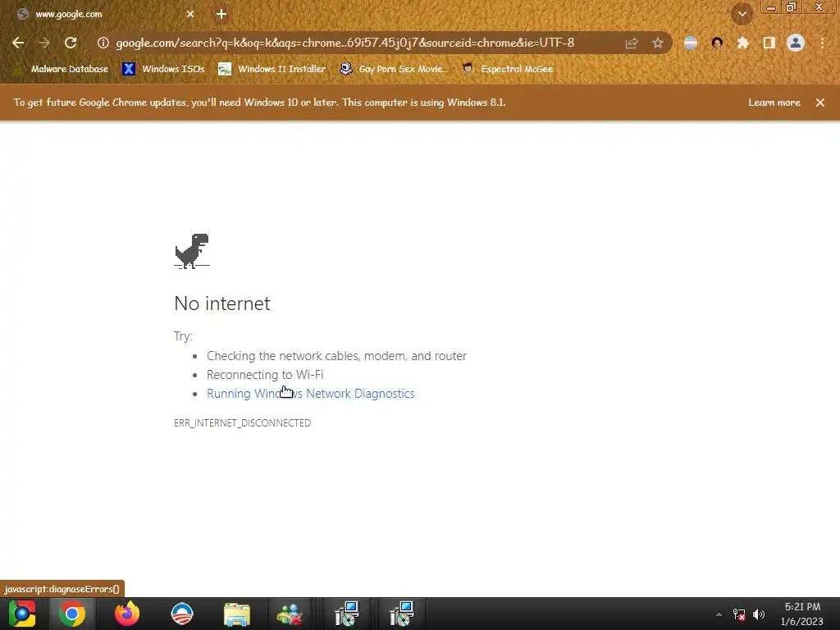Image resolution: width=840 pixels, height=630 pixels.
Task: Click the No internet heading
Action: [222, 304]
